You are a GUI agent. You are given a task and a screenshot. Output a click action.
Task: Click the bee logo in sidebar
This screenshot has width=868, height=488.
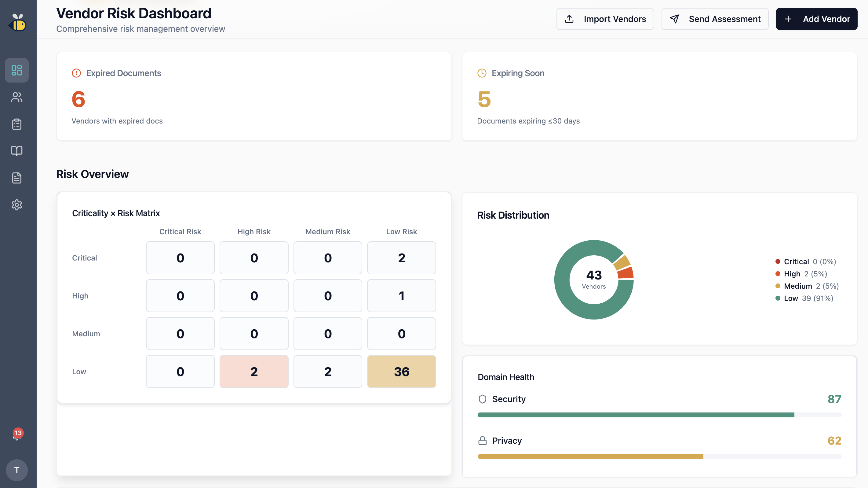pos(17,23)
